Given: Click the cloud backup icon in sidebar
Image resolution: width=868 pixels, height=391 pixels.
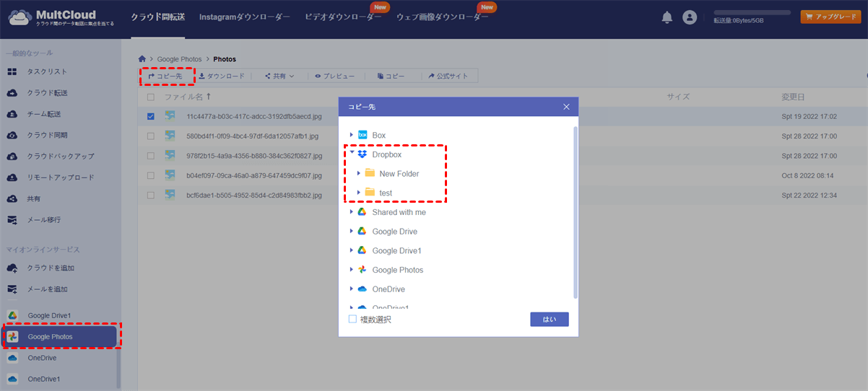Looking at the screenshot, I should (x=12, y=156).
